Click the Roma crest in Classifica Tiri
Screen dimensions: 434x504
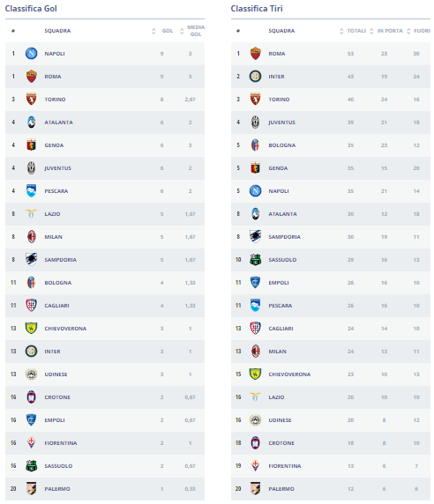click(x=255, y=54)
